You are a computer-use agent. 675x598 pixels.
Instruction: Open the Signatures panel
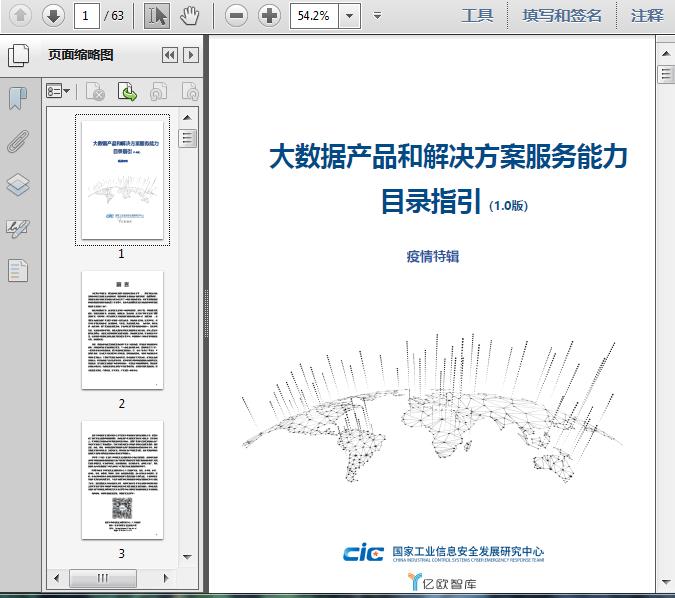click(18, 228)
